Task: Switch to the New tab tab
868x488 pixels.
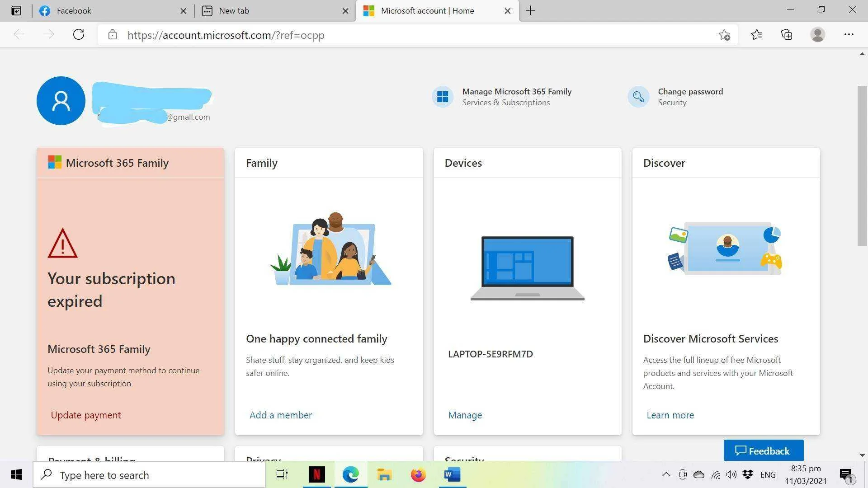Action: click(275, 11)
